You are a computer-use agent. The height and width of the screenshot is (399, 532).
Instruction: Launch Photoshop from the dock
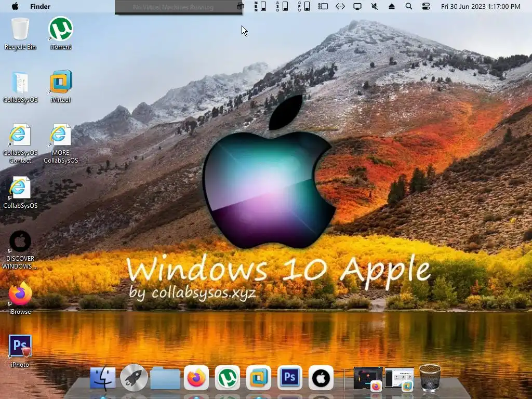pyautogui.click(x=290, y=378)
